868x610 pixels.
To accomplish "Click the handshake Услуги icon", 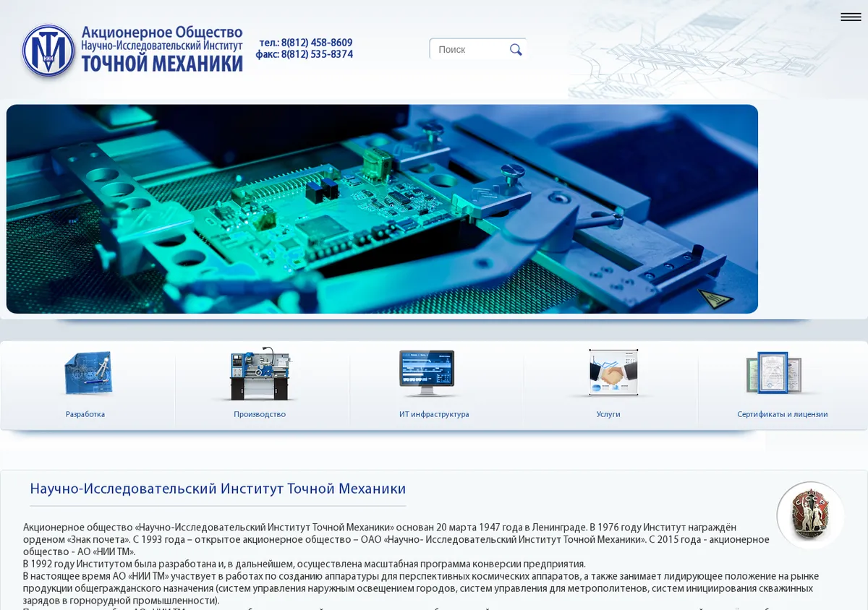I will (613, 373).
